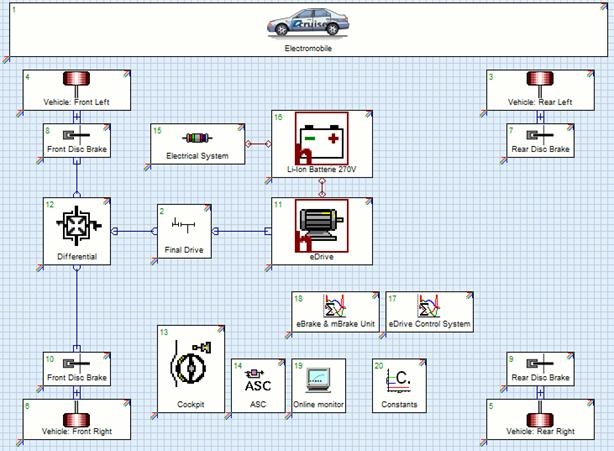Select the Li-Ion battery icon

[321, 139]
